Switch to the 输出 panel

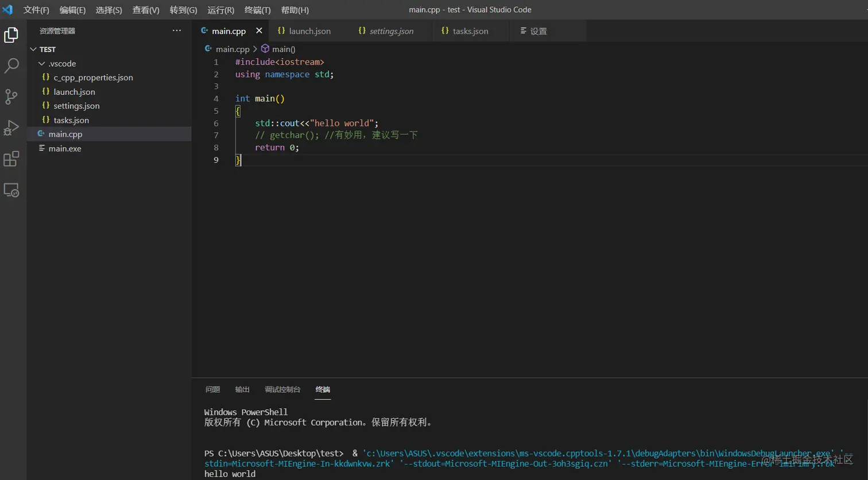(x=242, y=389)
